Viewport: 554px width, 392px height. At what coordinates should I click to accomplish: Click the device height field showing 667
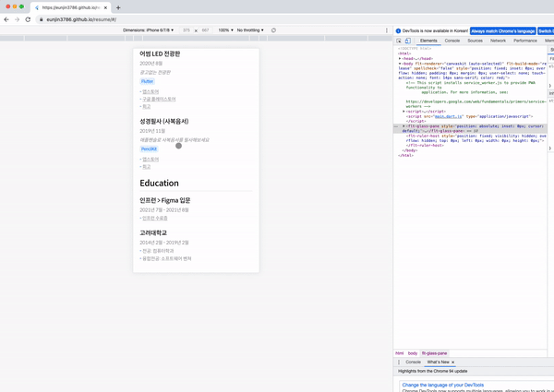[x=205, y=30]
